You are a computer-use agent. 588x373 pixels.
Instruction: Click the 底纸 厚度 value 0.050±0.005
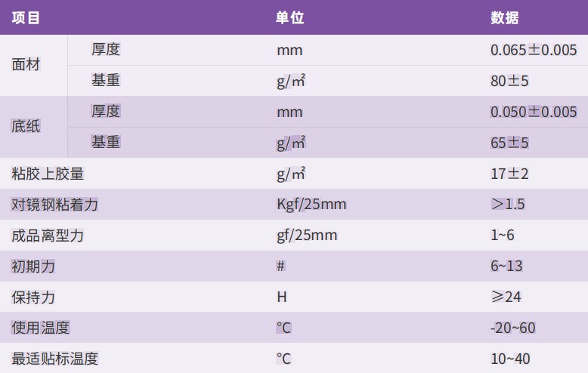tap(534, 112)
